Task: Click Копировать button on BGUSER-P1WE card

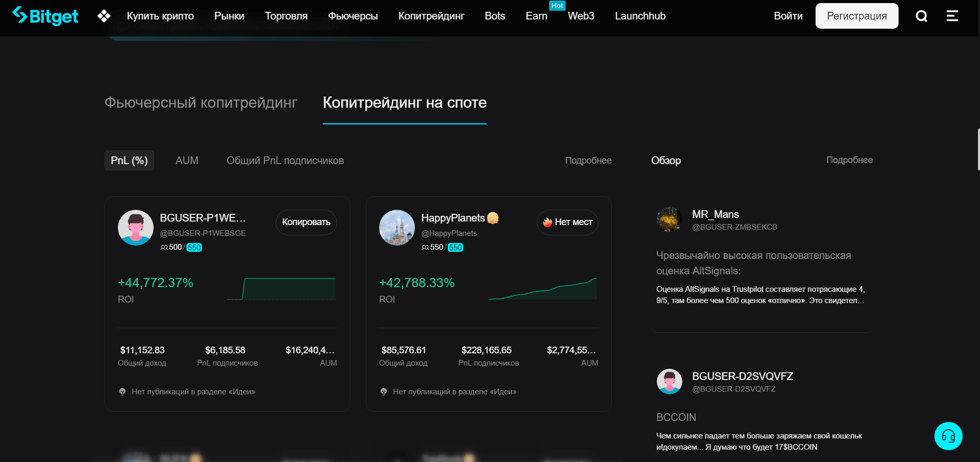Action: click(306, 223)
